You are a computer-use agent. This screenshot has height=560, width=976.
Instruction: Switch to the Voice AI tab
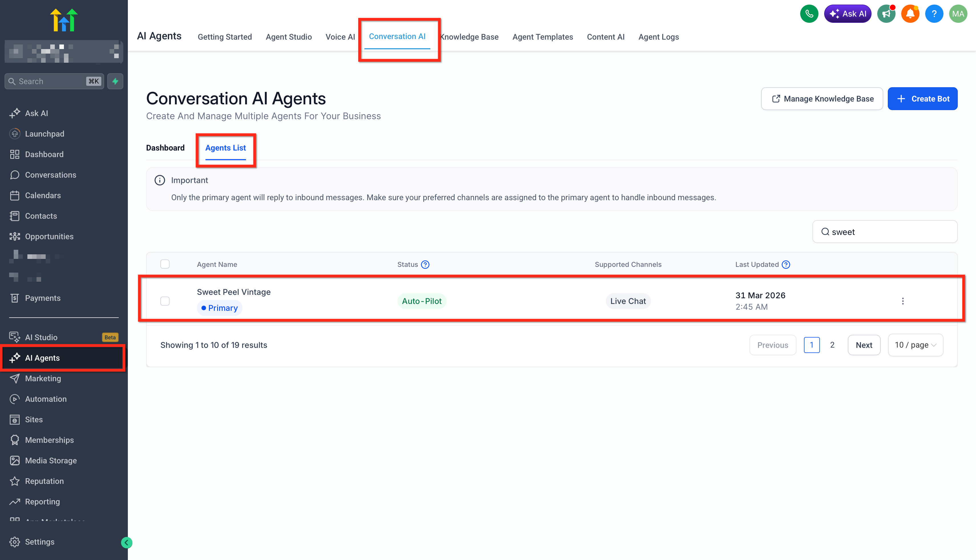tap(340, 37)
